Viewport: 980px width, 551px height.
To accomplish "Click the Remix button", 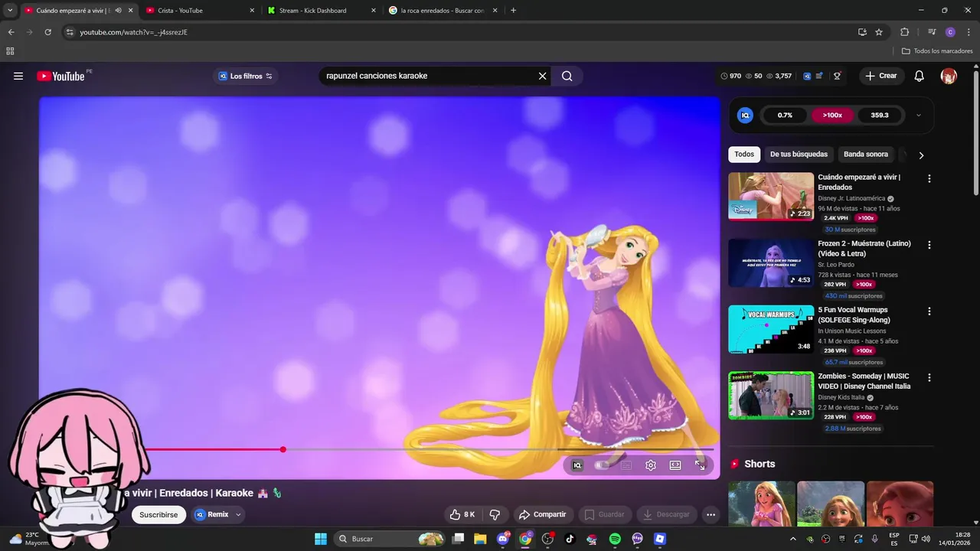I will 211,514.
